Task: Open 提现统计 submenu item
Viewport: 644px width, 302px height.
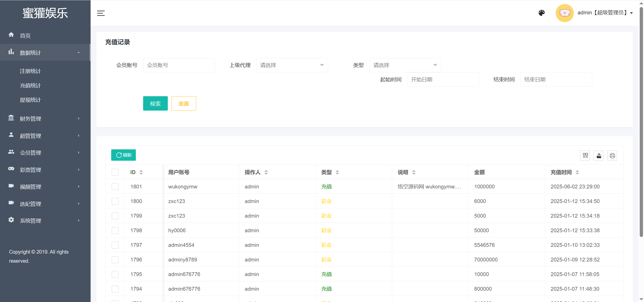Action: click(30, 100)
